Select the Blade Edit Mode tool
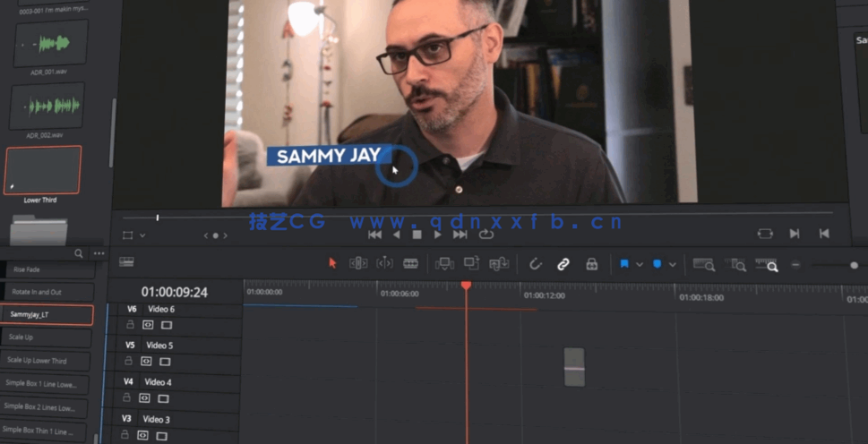 click(410, 263)
